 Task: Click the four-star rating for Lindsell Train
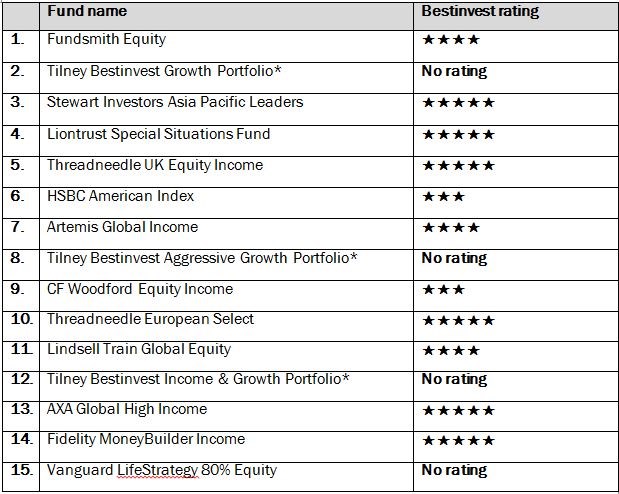pyautogui.click(x=451, y=350)
